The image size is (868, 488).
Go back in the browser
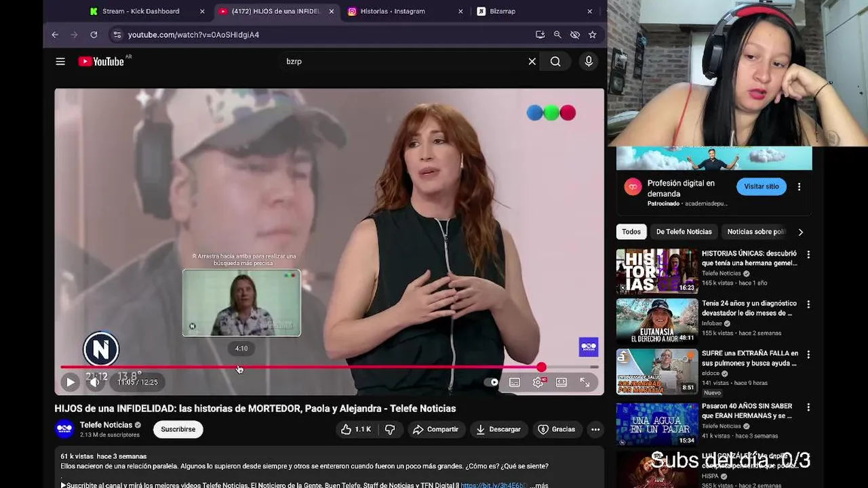click(55, 35)
